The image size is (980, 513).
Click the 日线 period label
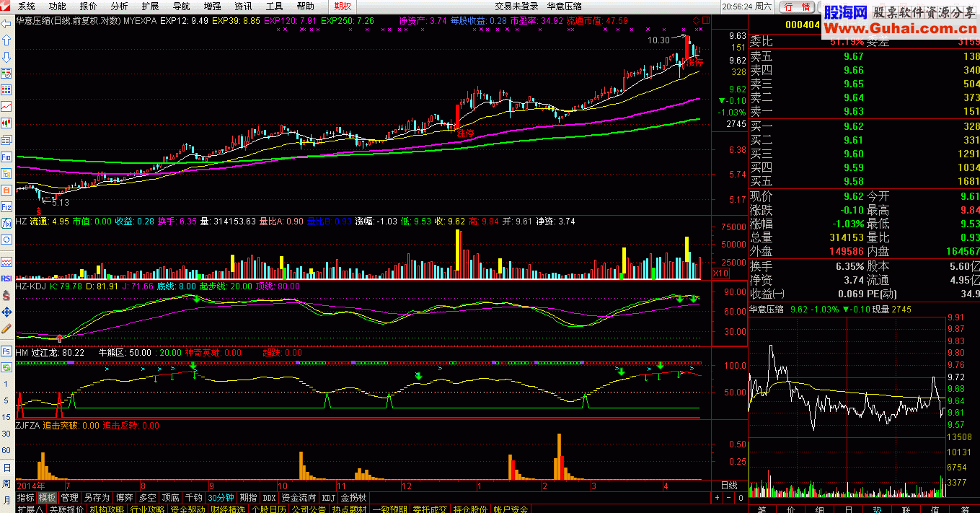729,485
